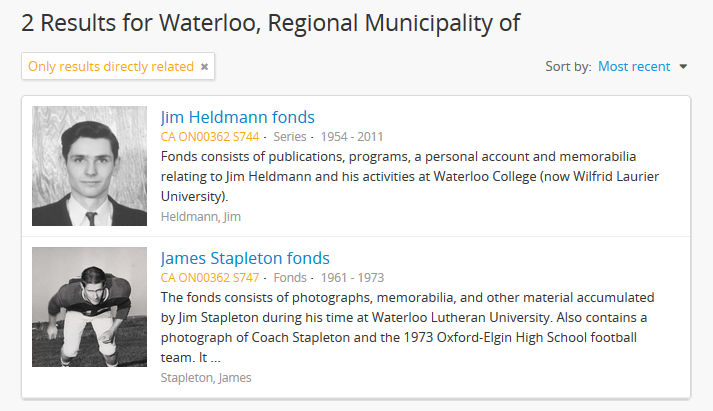Open Jim Heldmann portrait thumbnail
Viewport: 713px width, 411px height.
tap(89, 166)
